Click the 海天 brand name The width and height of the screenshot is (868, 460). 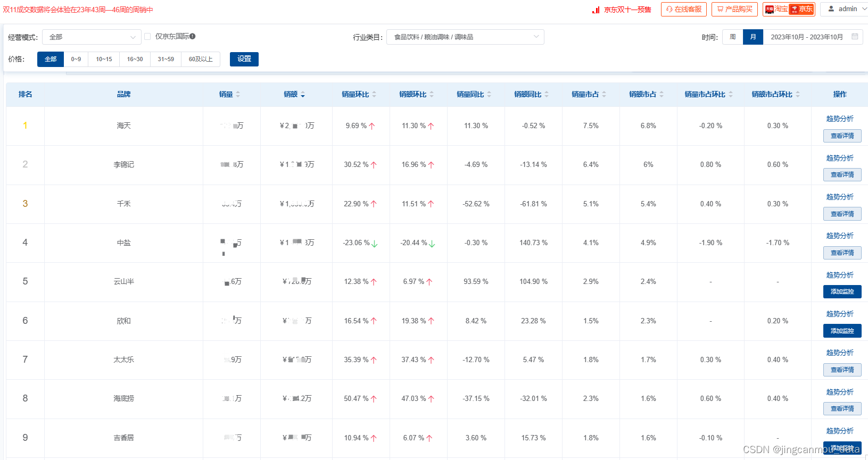[124, 126]
